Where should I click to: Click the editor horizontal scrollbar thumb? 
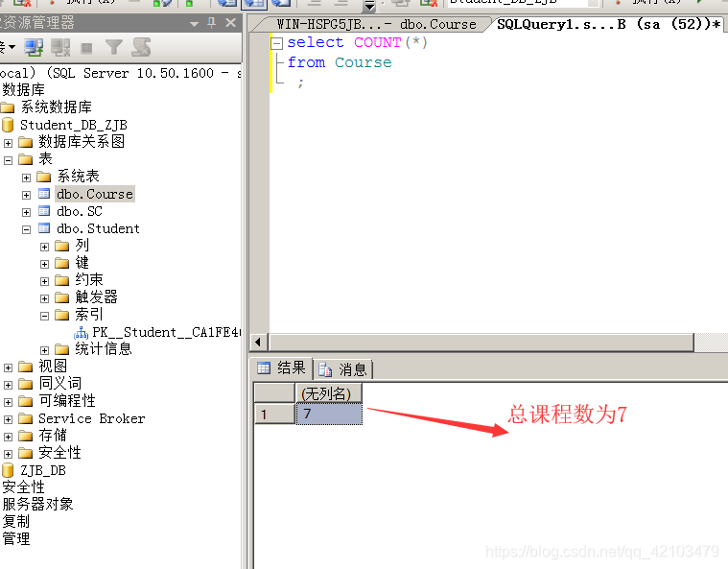[481, 343]
